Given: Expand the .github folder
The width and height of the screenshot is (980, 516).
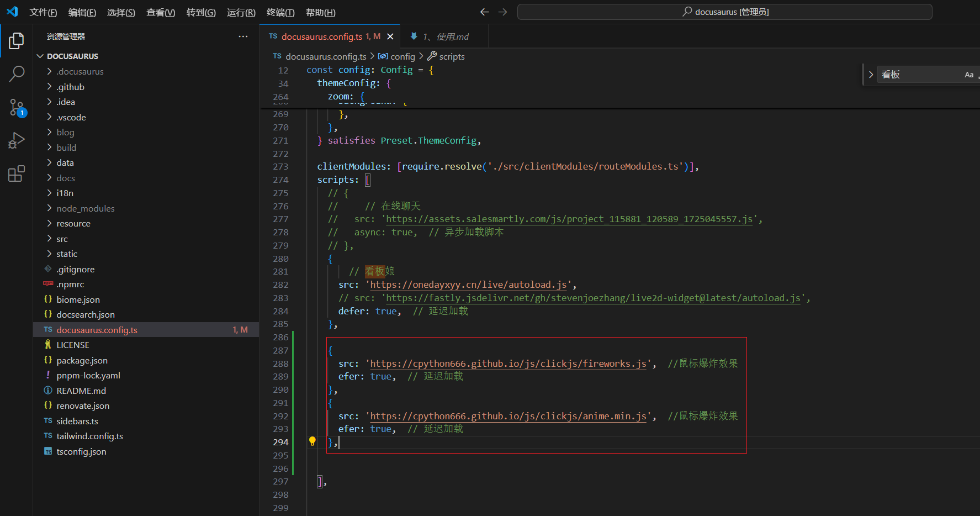Looking at the screenshot, I should tap(70, 87).
